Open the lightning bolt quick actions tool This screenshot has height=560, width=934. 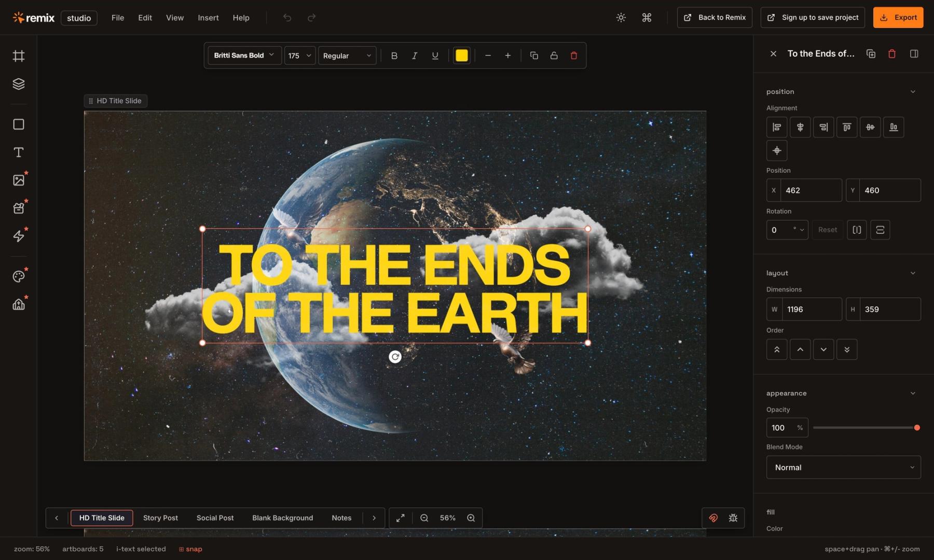click(x=19, y=236)
